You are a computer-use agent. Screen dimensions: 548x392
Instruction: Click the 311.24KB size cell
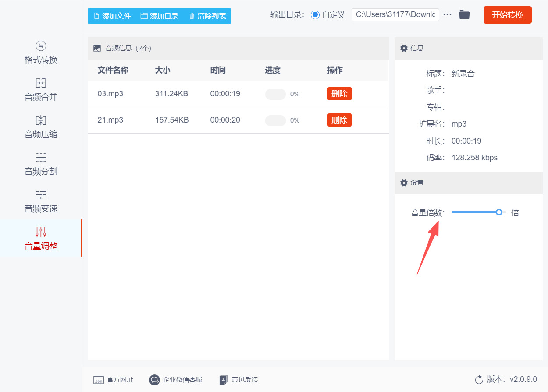[171, 94]
